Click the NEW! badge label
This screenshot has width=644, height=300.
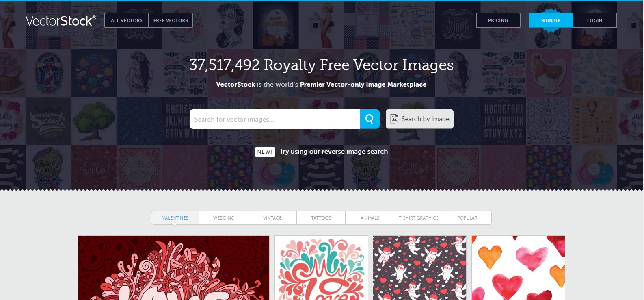click(265, 152)
